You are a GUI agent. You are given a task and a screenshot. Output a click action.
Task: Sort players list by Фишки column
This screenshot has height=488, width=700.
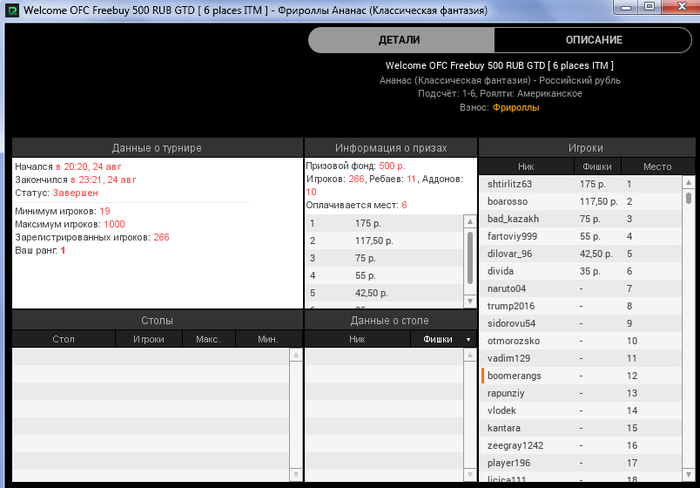click(597, 167)
